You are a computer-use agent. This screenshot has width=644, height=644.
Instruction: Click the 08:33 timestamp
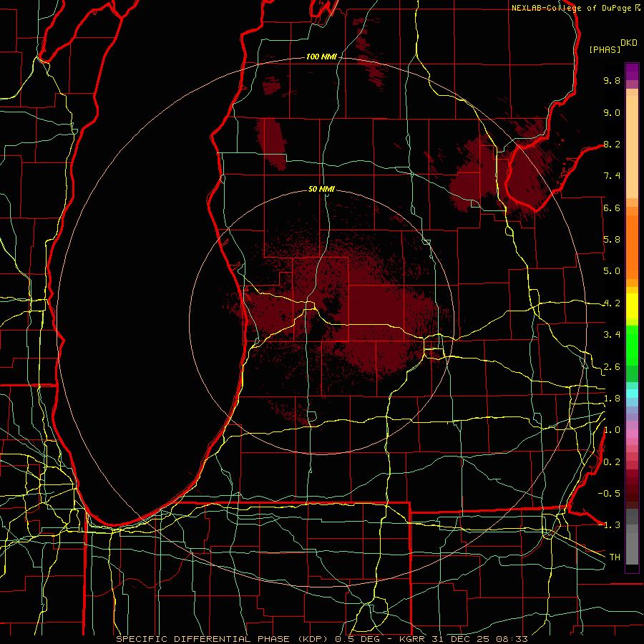point(514,639)
